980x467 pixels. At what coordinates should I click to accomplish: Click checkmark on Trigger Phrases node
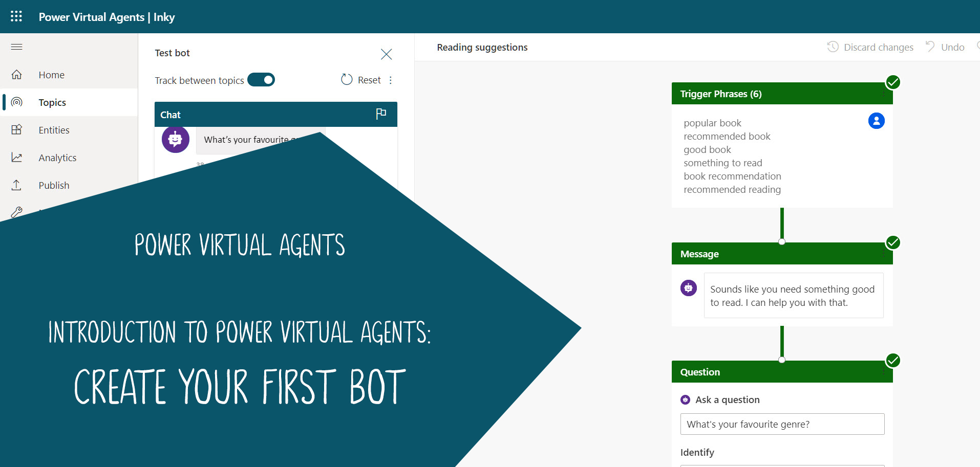click(893, 82)
